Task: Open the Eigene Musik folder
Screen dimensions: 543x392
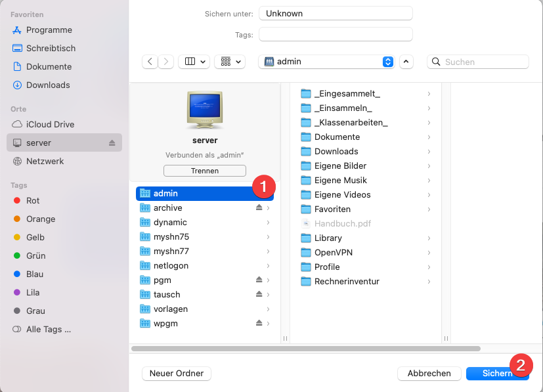Action: pyautogui.click(x=366, y=181)
